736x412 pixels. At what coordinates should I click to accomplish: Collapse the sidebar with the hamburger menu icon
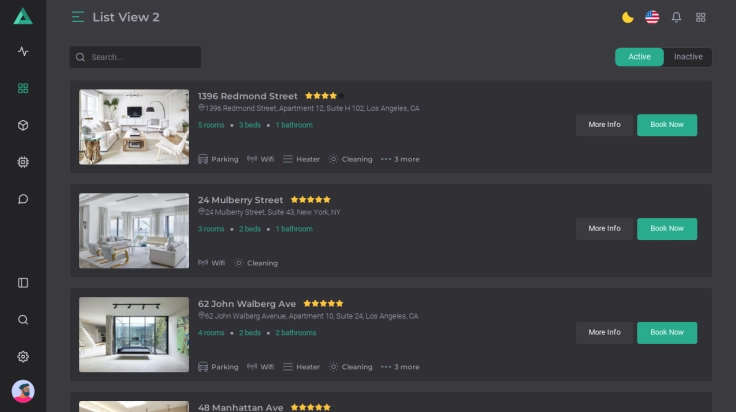[x=78, y=17]
